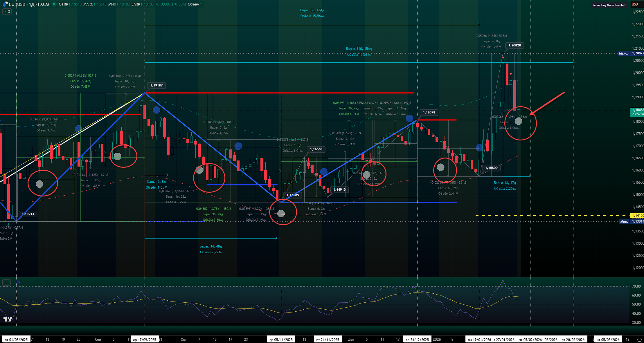Click the Repainting Mode Enabled label
Screen dimensions: 644x343
point(609,5)
